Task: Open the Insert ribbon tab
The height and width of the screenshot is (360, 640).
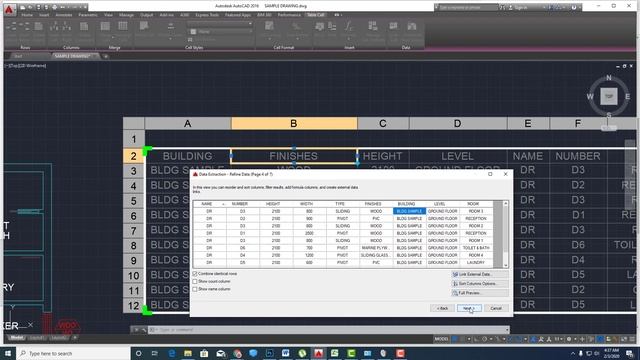Action: coord(44,15)
